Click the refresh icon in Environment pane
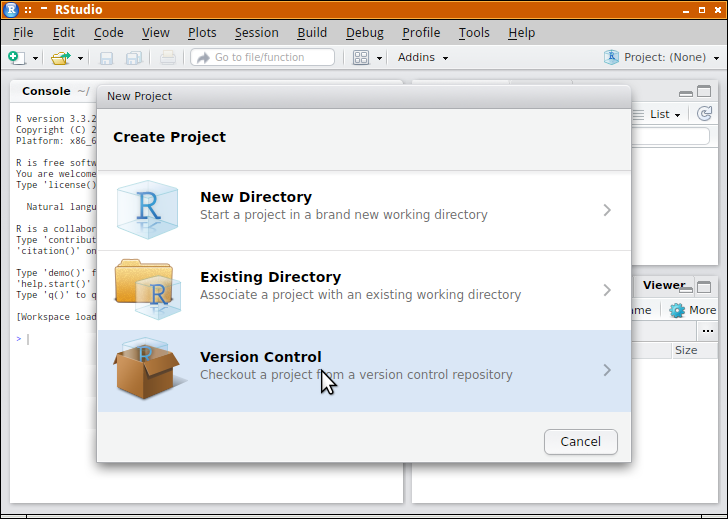This screenshot has width=728, height=519. pyautogui.click(x=704, y=114)
